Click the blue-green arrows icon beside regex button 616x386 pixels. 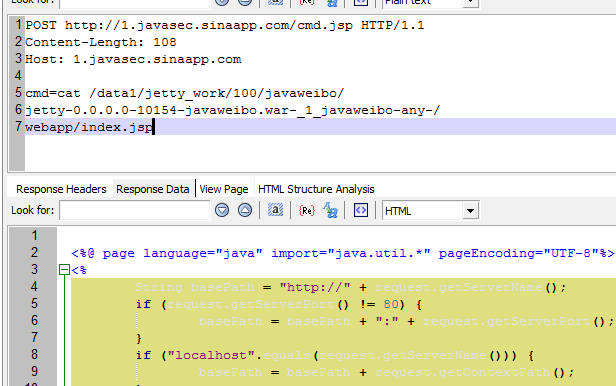[330, 210]
